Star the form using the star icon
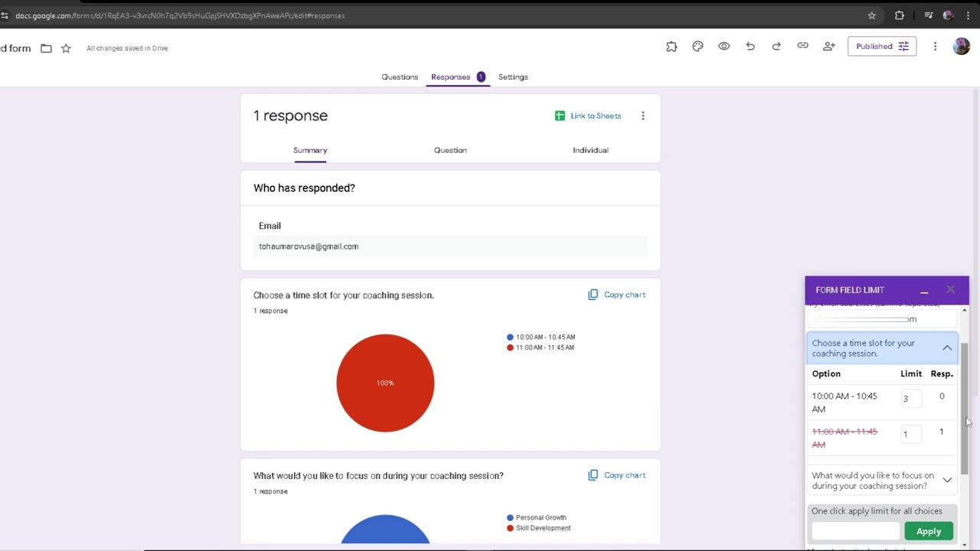The width and height of the screenshot is (980, 551). 66,48
